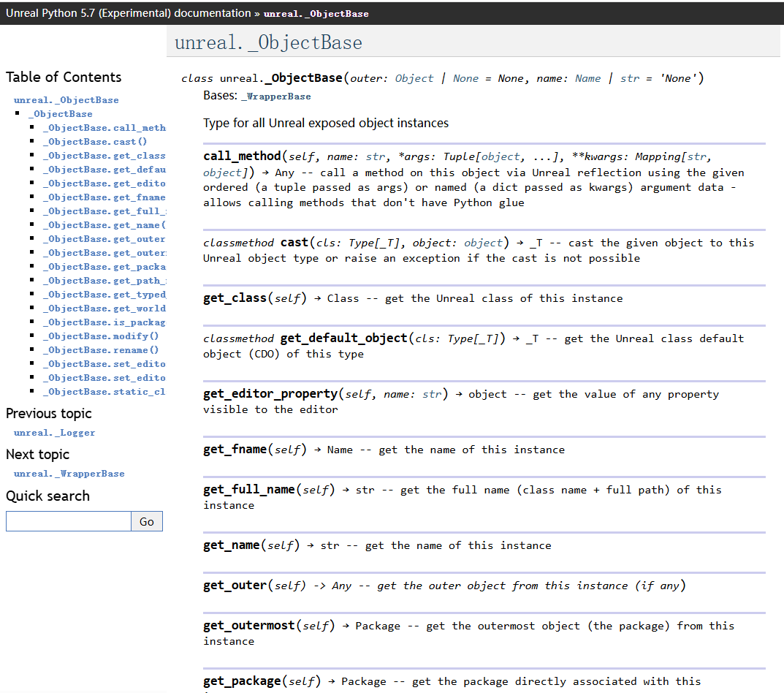Jump to _ObjectBase.static_cl sidebar entry
Viewport: 784px width, 693px height.
pyautogui.click(x=104, y=392)
